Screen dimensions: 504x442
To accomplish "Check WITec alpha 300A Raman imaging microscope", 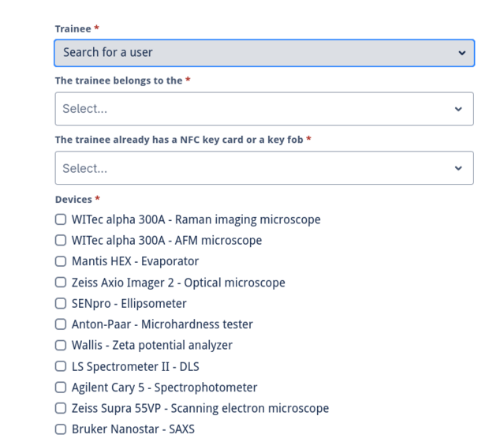I will 61,219.
